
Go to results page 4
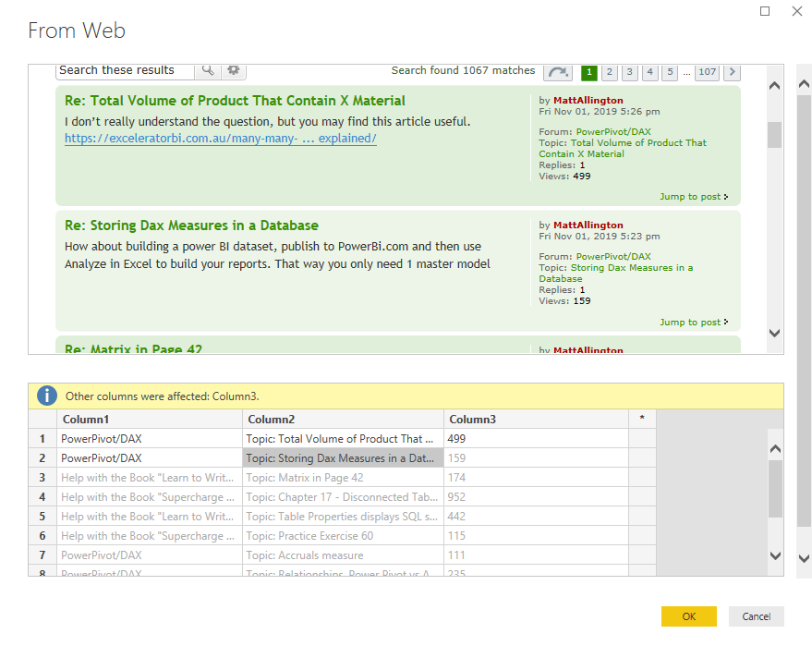[650, 72]
